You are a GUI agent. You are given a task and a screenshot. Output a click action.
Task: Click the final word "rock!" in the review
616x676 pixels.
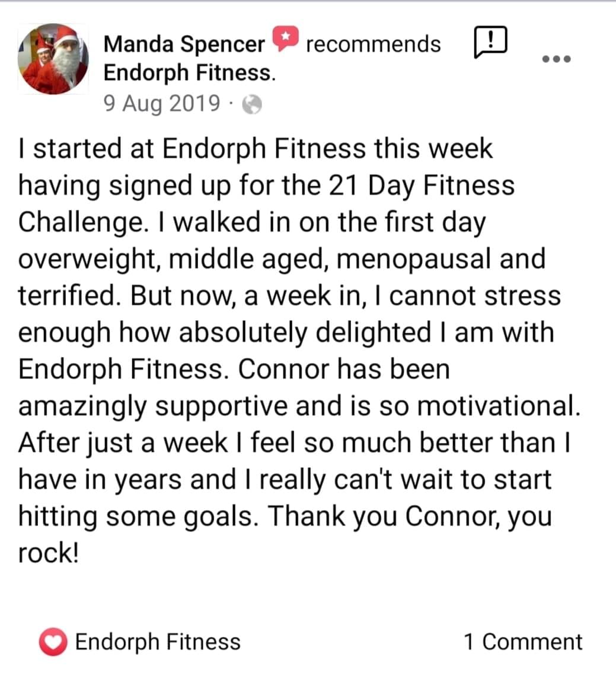[x=49, y=553]
